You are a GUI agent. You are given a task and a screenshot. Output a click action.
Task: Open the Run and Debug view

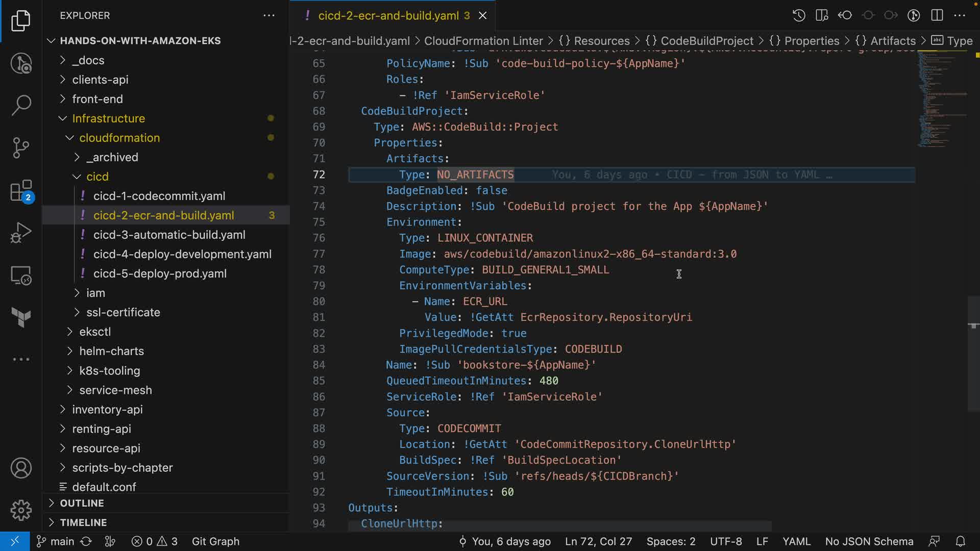pos(21,233)
